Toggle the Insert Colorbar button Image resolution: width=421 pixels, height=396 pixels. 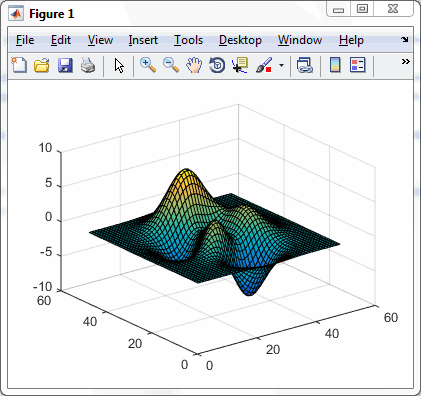point(335,65)
